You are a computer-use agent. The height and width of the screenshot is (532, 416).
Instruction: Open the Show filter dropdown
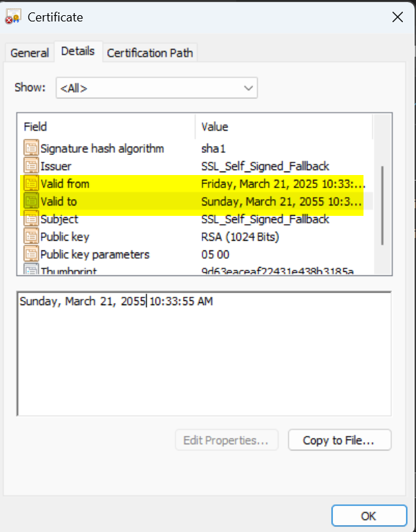pos(157,88)
